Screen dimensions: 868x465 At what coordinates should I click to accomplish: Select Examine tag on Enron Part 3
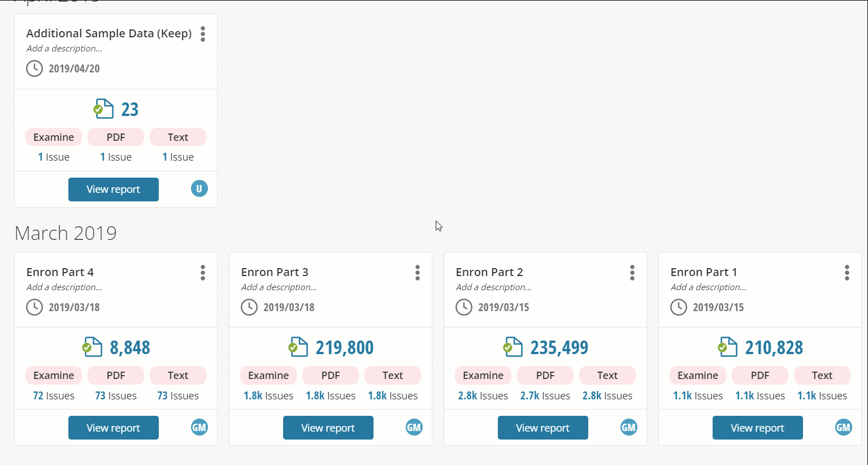point(268,376)
